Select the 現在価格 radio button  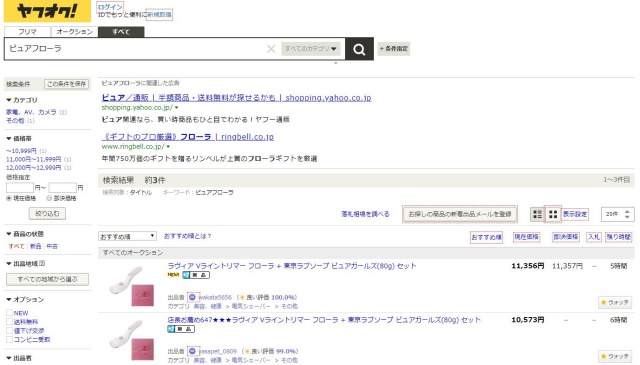pos(9,198)
